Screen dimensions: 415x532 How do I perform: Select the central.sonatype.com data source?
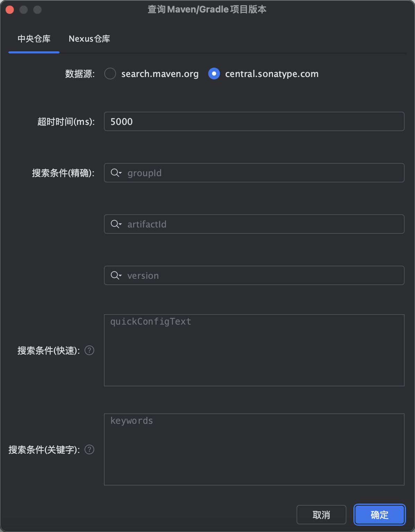pos(214,74)
